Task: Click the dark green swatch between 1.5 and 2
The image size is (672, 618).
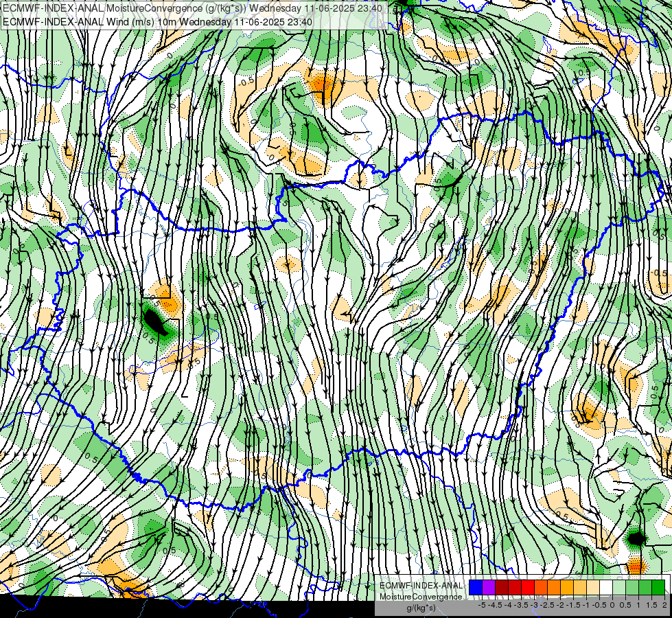Action: 658,588
